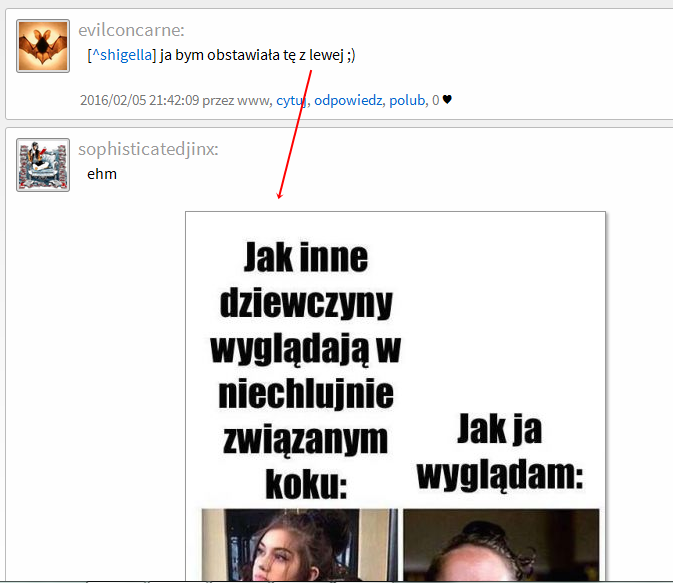
Task: Select the username 'sophisticatedjinx:'
Action: [149, 149]
